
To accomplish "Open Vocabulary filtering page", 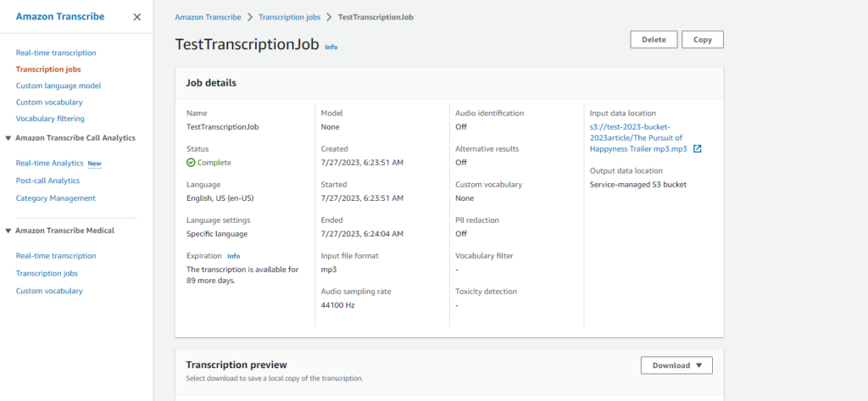I will 50,119.
